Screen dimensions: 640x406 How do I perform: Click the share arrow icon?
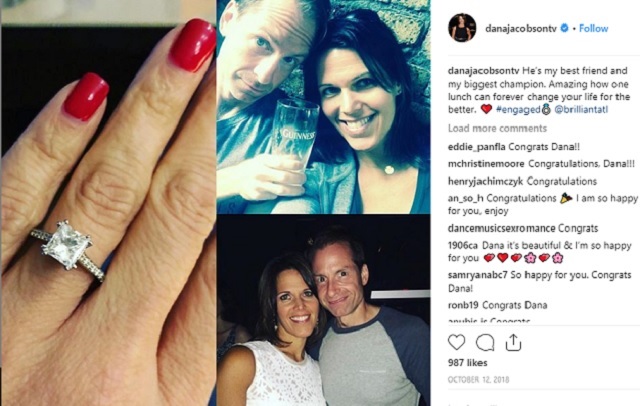coord(513,342)
